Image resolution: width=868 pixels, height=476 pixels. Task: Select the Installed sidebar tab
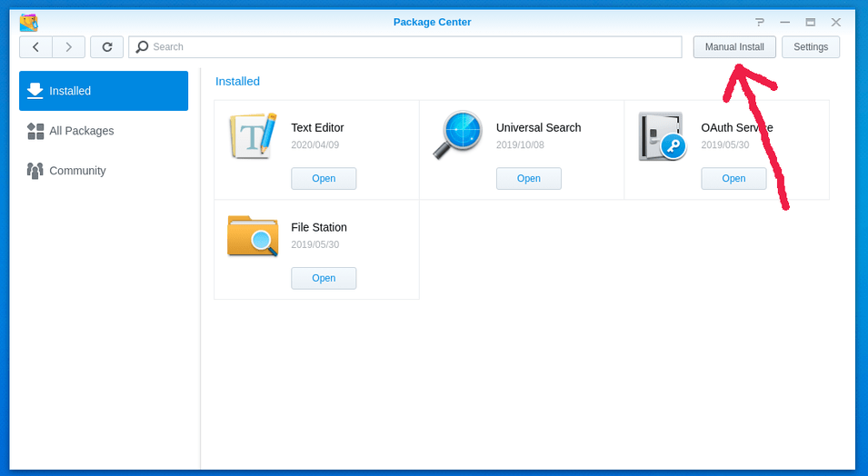pyautogui.click(x=104, y=91)
